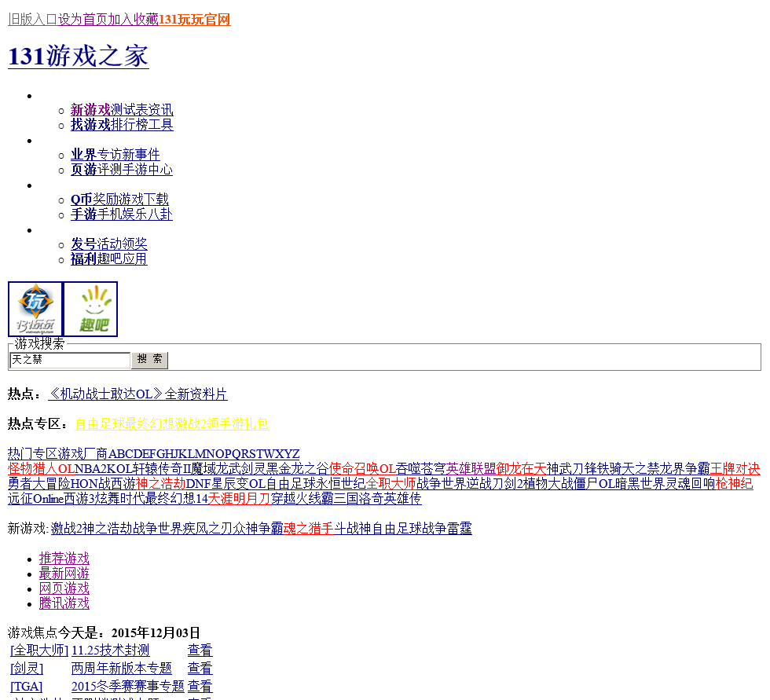The width and height of the screenshot is (770, 700).
Task: Open the 洛奇英雄传 game zone
Action: point(390,499)
